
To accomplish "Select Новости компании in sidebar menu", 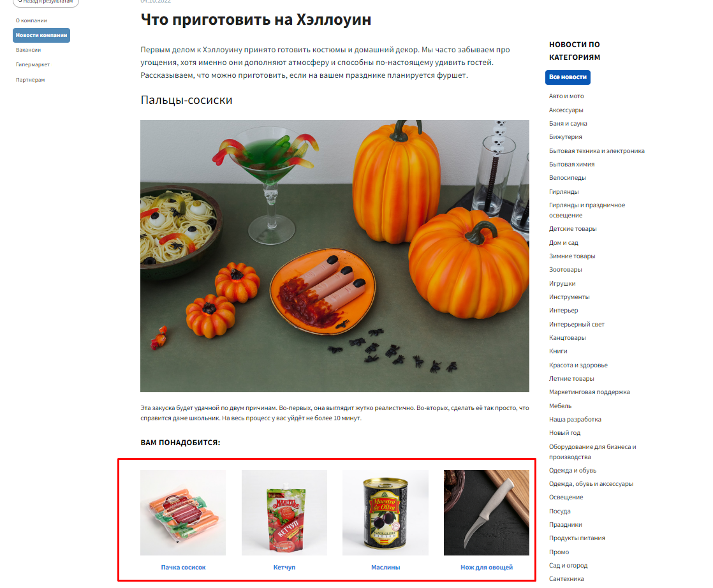I will (x=41, y=35).
